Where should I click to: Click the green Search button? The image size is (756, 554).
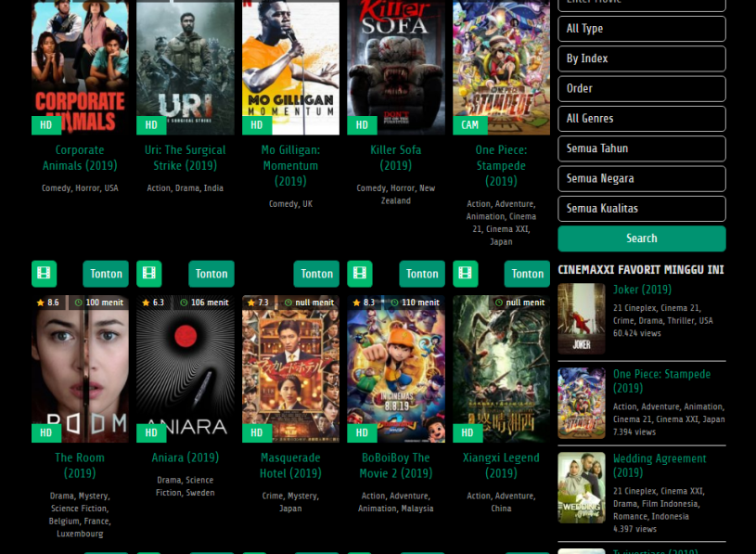[642, 238]
